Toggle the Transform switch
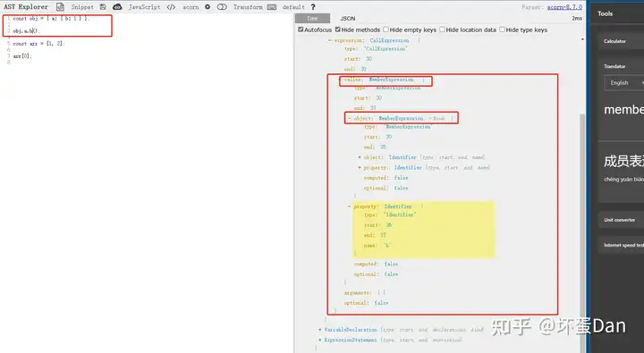 point(222,7)
